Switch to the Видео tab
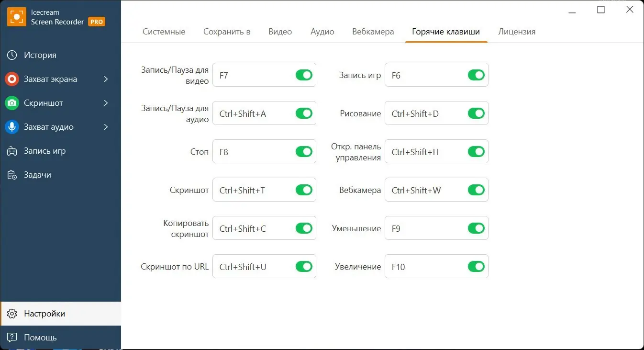The width and height of the screenshot is (644, 350). click(x=280, y=31)
